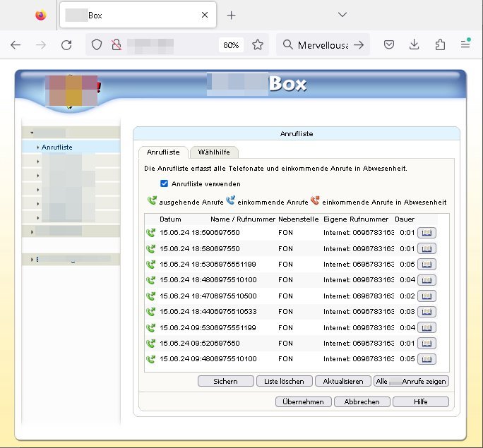Open phonebook icon for 09:48 call row
The width and height of the screenshot is (483, 448).
(x=427, y=359)
